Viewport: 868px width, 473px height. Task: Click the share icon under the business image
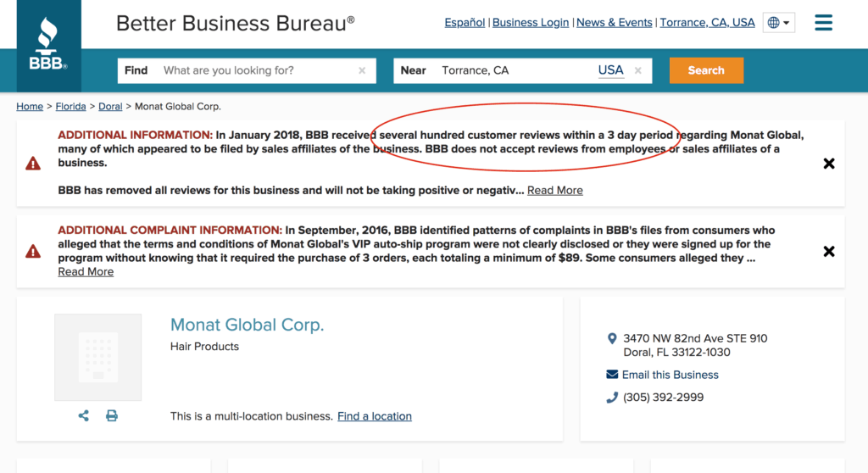(x=84, y=415)
